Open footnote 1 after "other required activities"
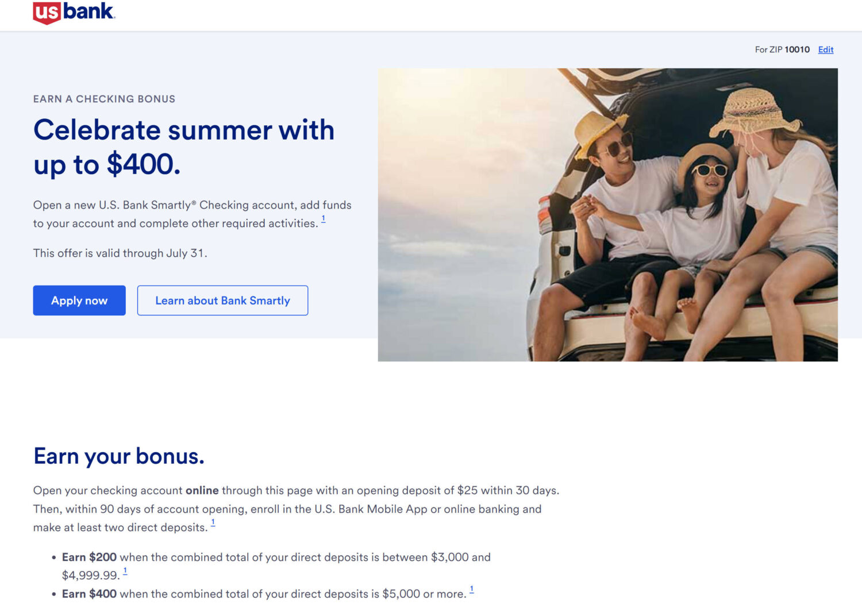862x616 pixels. pyautogui.click(x=324, y=219)
